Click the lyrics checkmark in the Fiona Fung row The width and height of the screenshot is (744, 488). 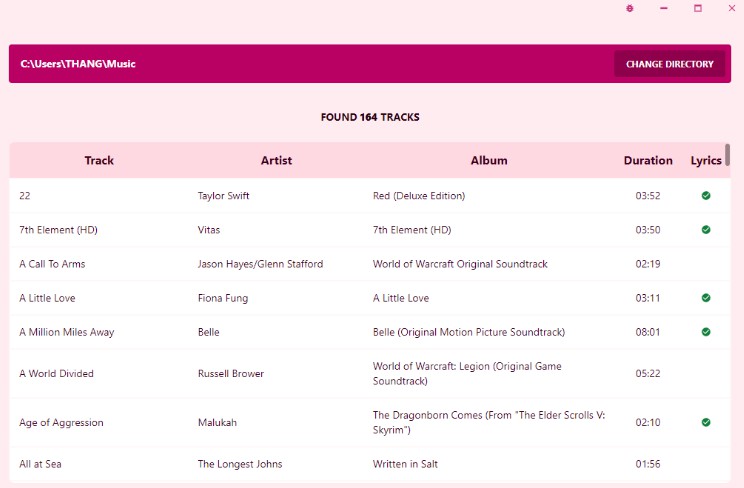(706, 297)
